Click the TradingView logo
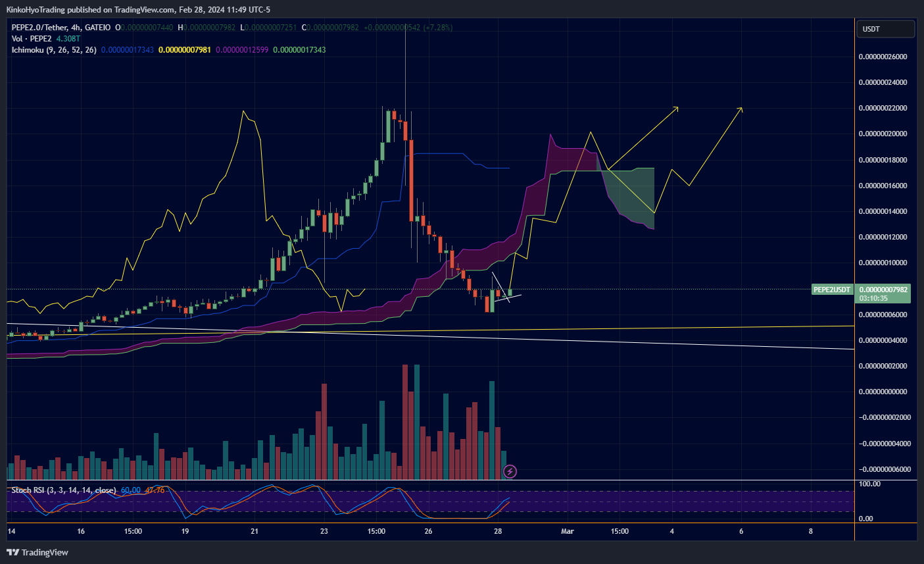924x564 pixels. (37, 552)
